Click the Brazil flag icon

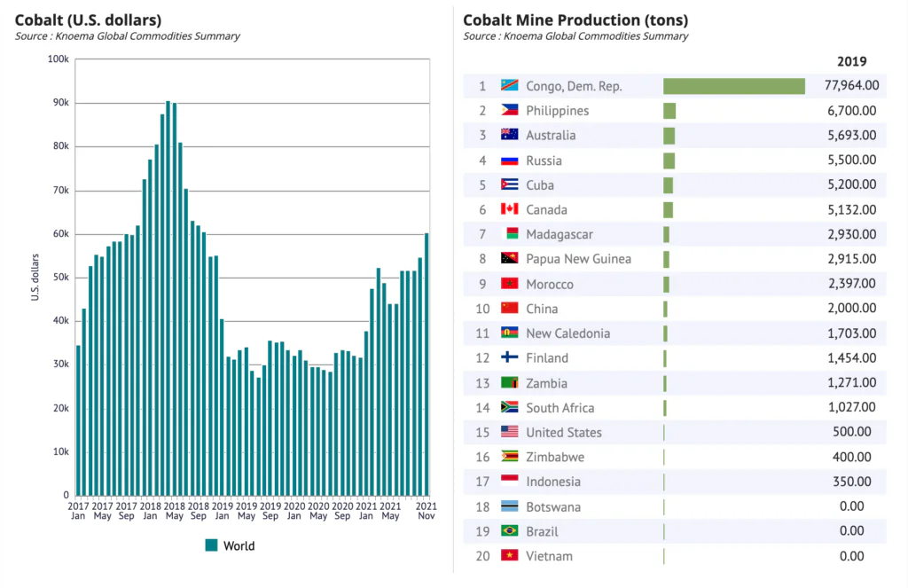[510, 530]
